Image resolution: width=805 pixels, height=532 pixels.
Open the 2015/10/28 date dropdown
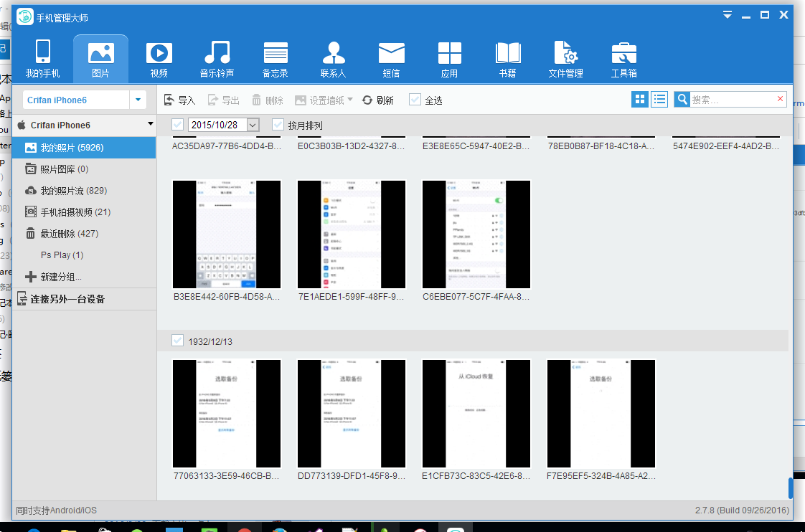pos(253,125)
